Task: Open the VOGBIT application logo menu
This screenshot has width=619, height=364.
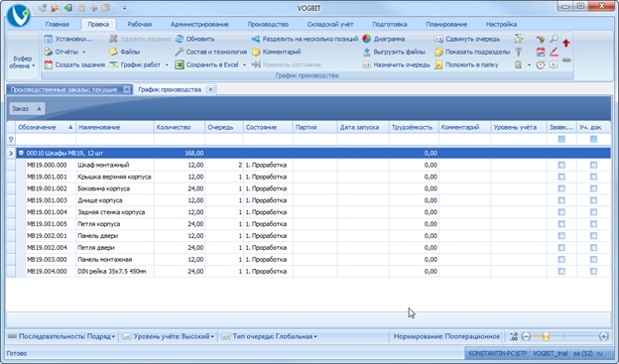Action: [19, 16]
